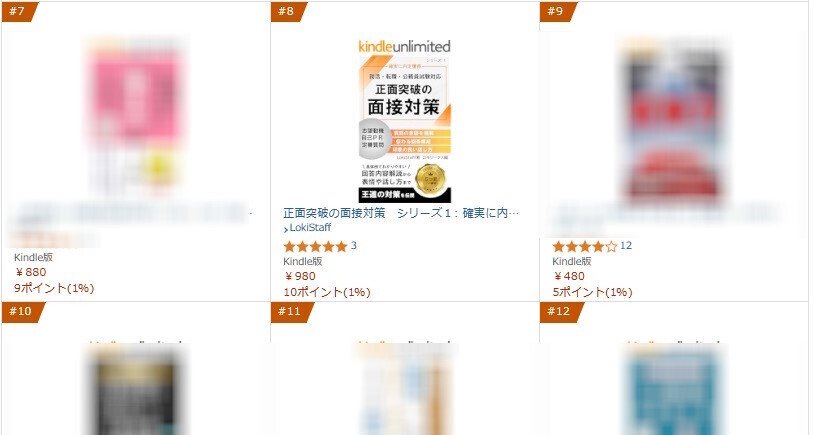Click the #8 rank badge

point(288,11)
